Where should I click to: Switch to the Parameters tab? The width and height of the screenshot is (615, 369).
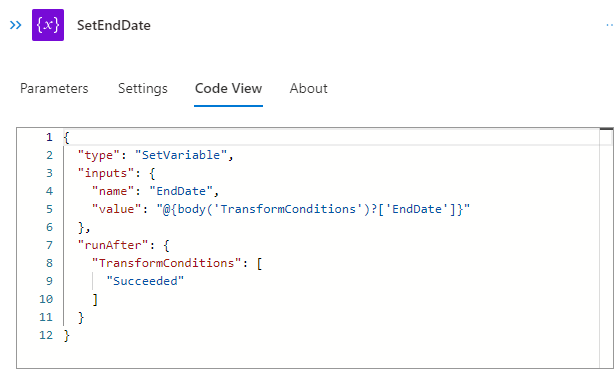pyautogui.click(x=54, y=88)
